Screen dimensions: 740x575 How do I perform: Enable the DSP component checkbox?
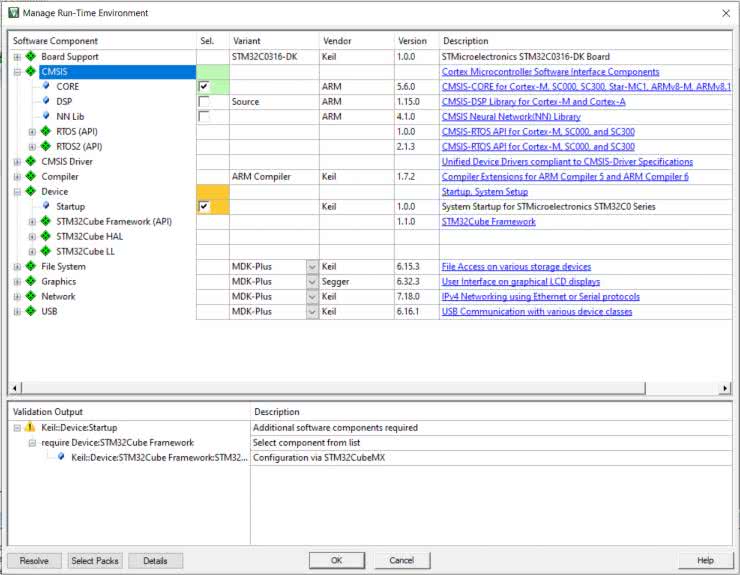pos(204,102)
